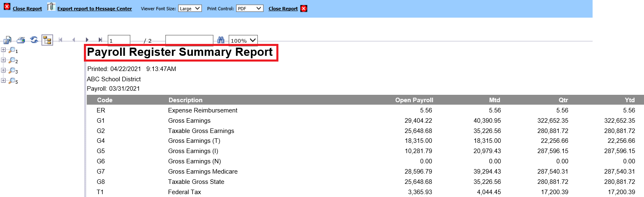Click Export report to Message Center link

click(95, 9)
